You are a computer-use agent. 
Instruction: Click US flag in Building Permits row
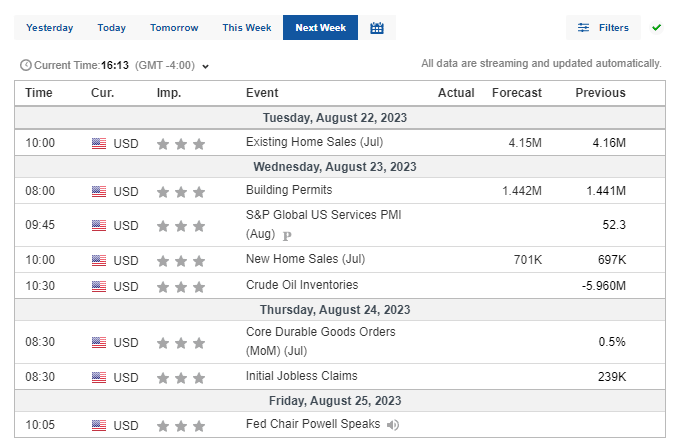[x=99, y=191]
